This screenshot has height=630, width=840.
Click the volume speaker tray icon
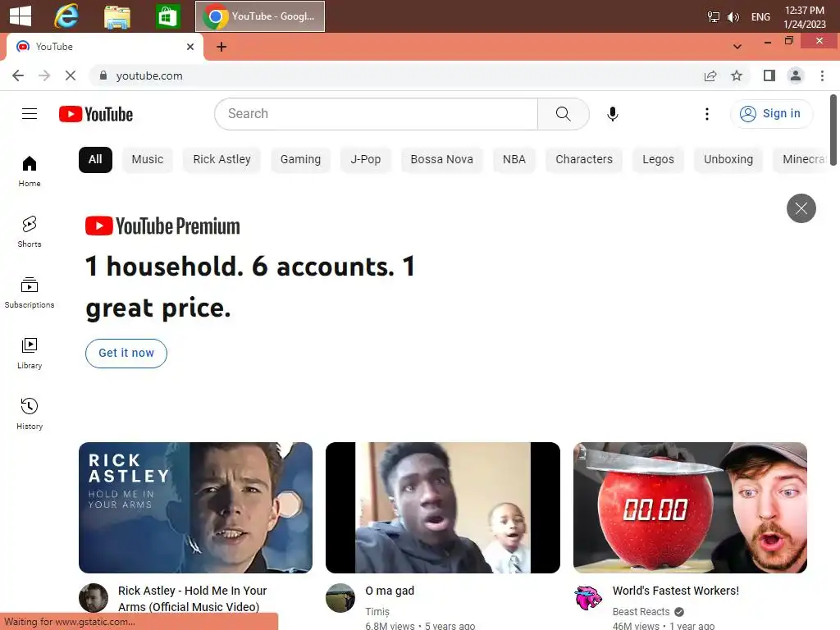tap(733, 17)
